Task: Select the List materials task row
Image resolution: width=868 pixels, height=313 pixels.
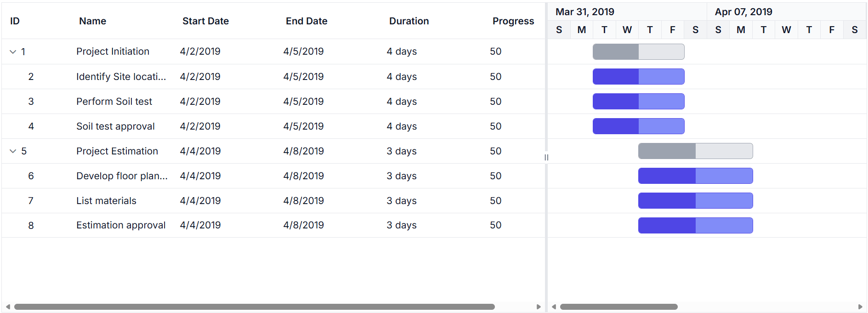Action: (x=106, y=201)
